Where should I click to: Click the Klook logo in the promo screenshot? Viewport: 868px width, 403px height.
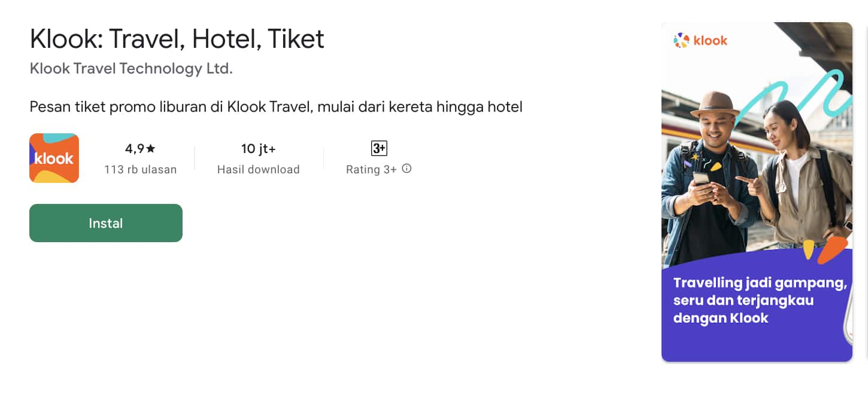[x=699, y=40]
